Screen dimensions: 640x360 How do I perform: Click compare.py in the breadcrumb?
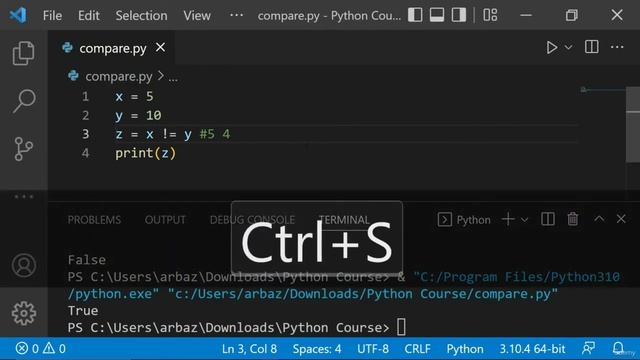(118, 76)
